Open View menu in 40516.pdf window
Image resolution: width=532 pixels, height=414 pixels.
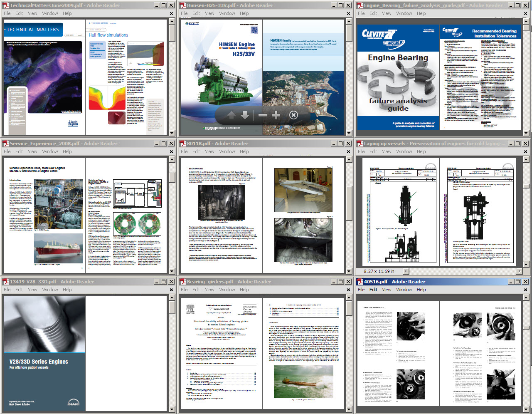pos(387,290)
